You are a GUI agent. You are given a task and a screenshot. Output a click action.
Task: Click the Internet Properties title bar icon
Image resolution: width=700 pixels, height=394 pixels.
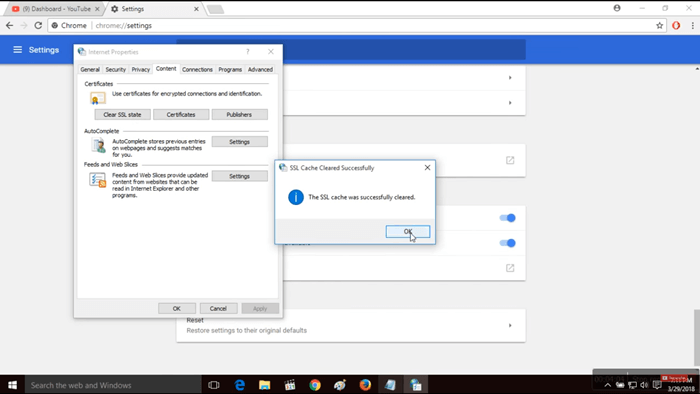(x=82, y=52)
